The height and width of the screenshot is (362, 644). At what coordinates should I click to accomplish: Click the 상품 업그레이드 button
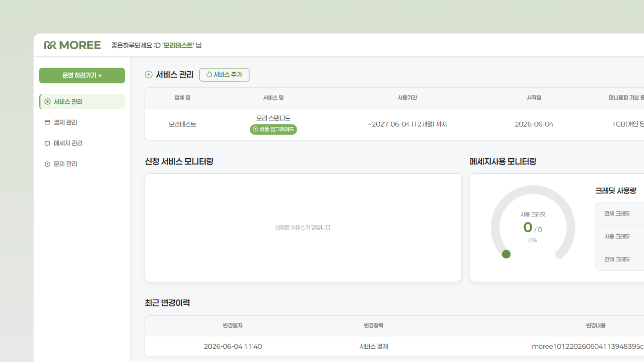tap(273, 129)
